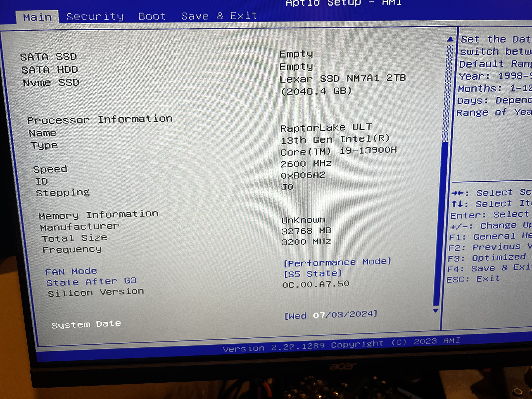The height and width of the screenshot is (399, 532).
Task: Click the 13th Gen Intel(R) text
Action: click(335, 139)
